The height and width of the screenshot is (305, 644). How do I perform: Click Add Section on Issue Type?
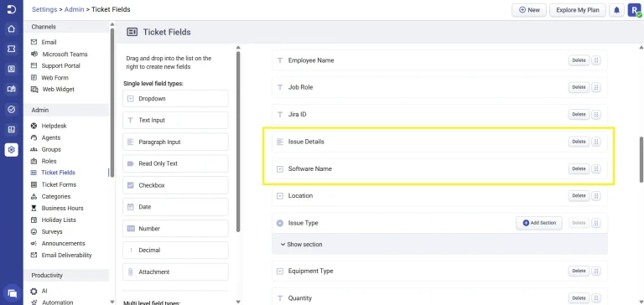pos(539,223)
